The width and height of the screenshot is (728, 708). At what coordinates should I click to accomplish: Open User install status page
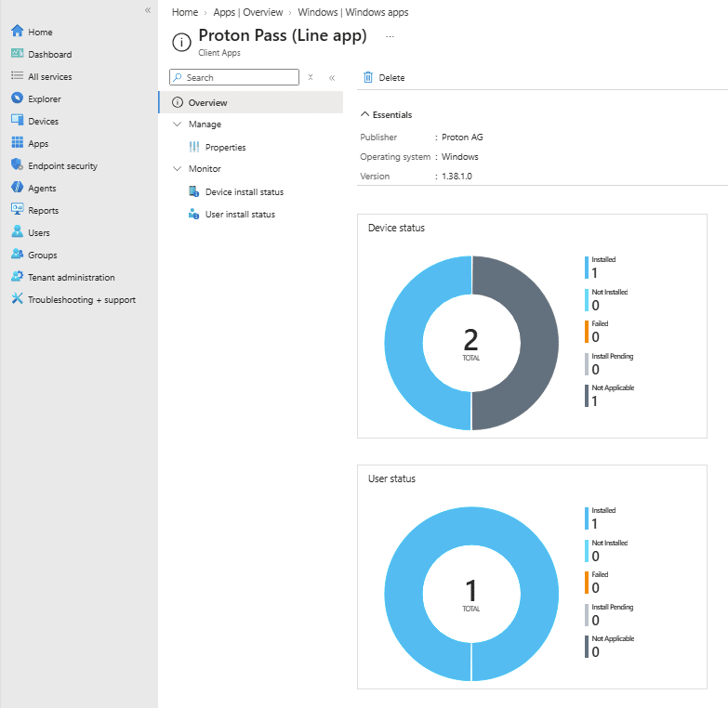pos(240,214)
